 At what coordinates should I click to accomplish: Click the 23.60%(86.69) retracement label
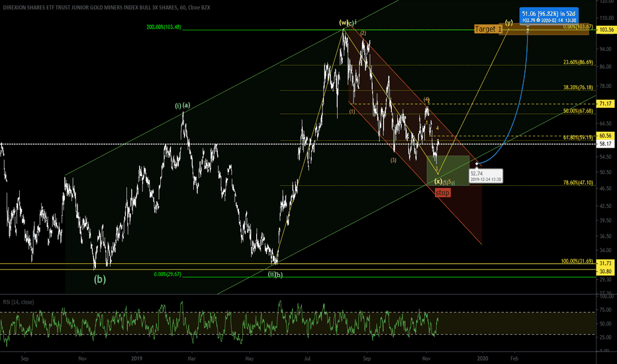tap(578, 62)
